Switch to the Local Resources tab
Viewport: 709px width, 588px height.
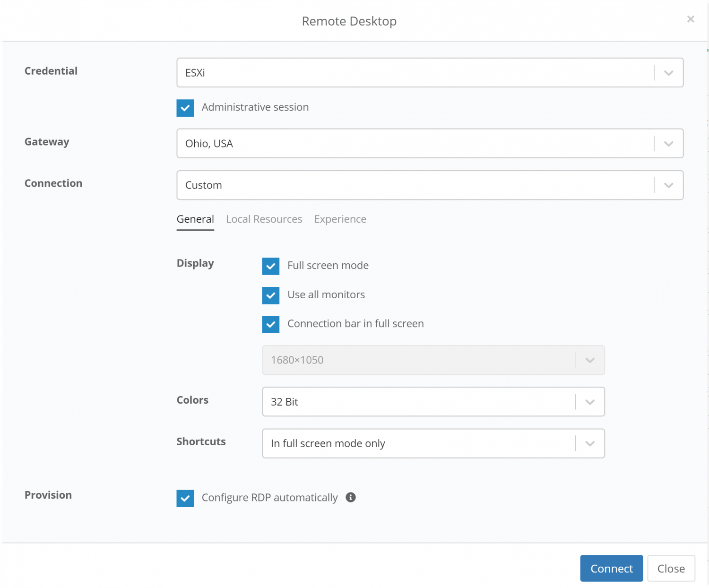264,219
